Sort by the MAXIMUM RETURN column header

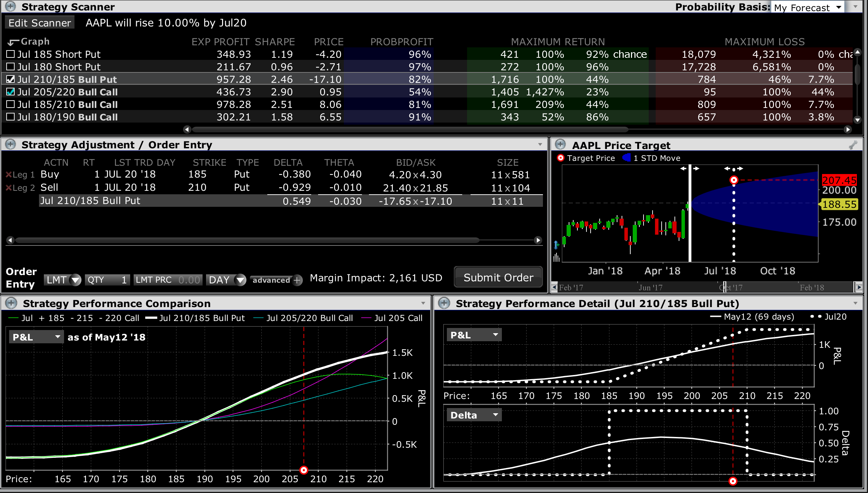point(558,42)
